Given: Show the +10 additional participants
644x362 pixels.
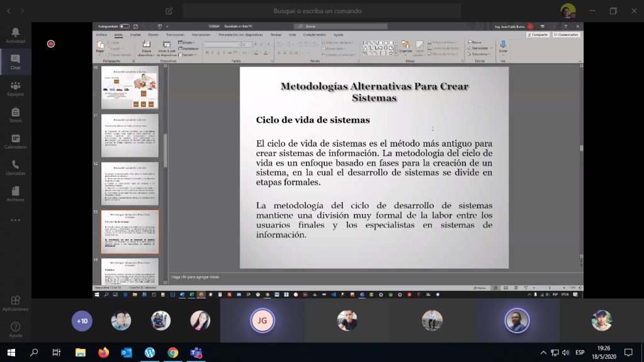Looking at the screenshot, I should [x=82, y=321].
